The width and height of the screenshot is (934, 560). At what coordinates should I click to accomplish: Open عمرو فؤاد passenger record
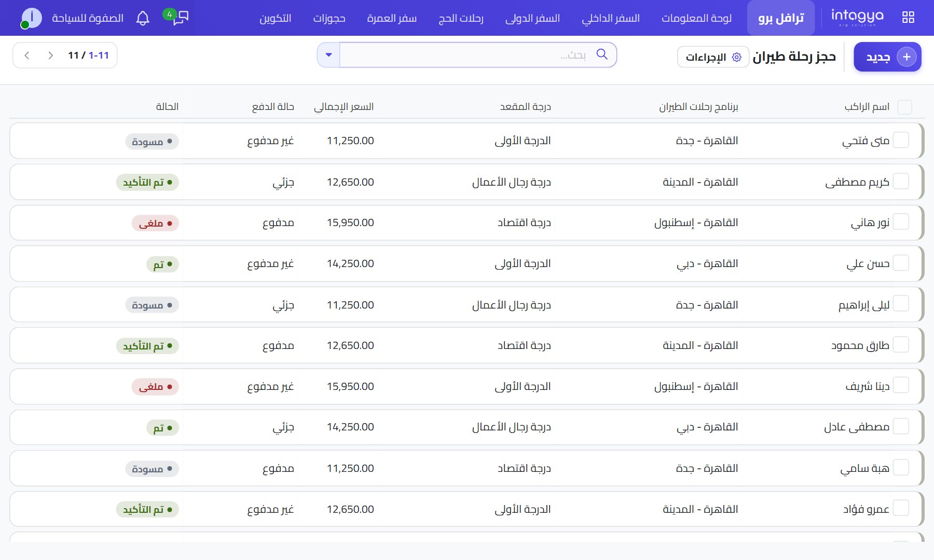tap(866, 509)
